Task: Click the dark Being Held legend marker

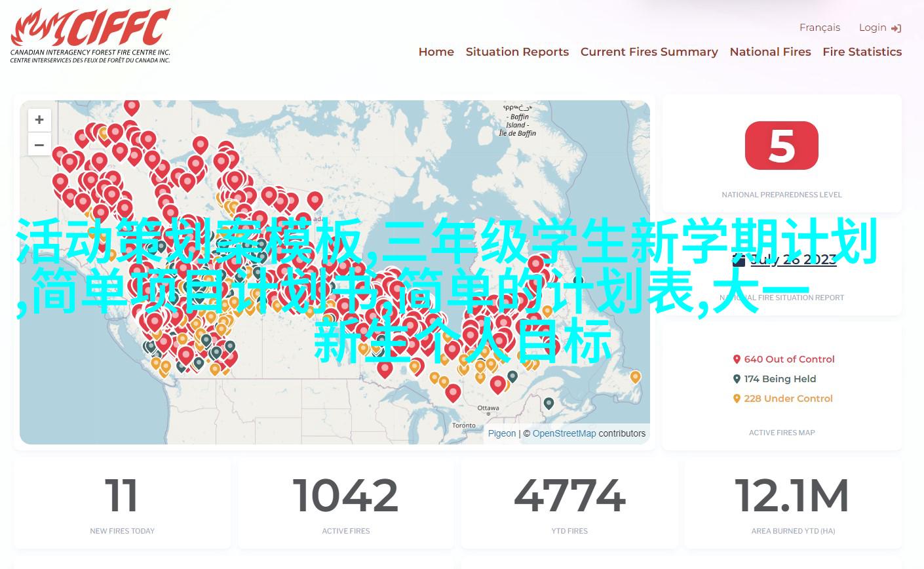Action: pos(737,379)
